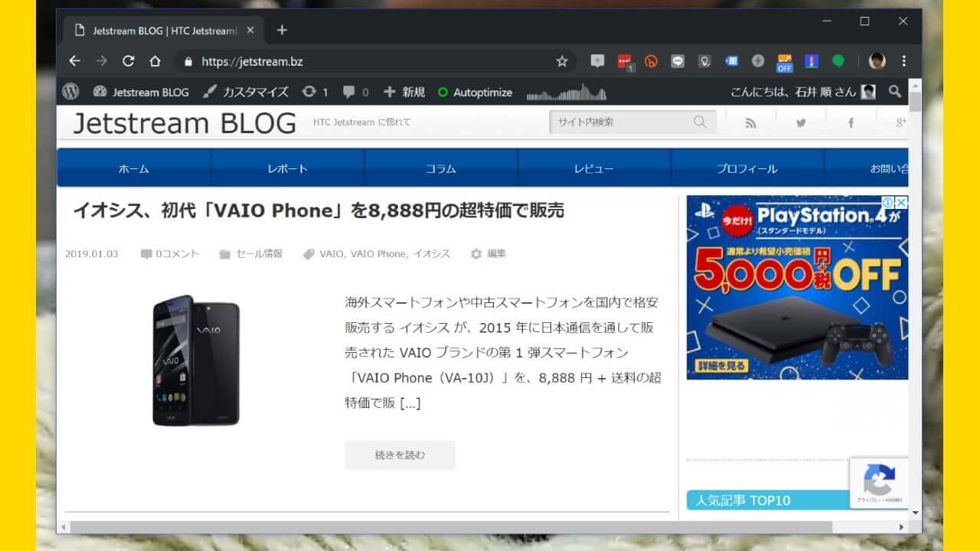Click the 続きを読む button
The height and width of the screenshot is (551, 980).
[400, 455]
